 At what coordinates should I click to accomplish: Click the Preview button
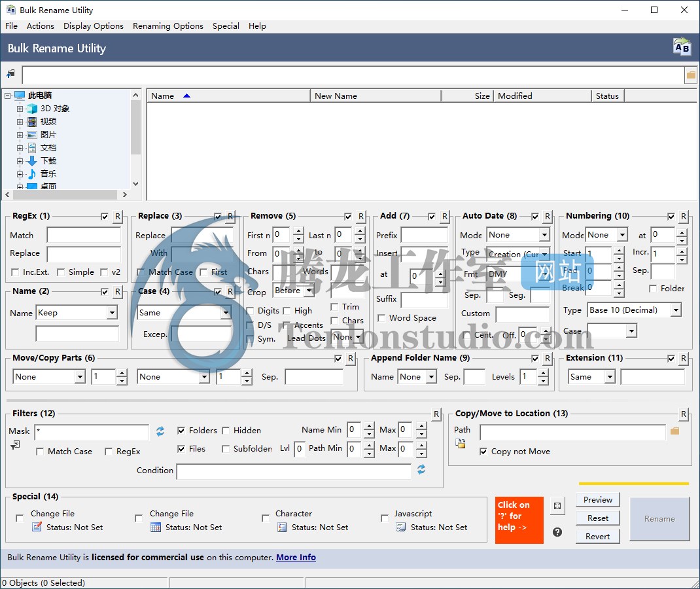pos(598,500)
